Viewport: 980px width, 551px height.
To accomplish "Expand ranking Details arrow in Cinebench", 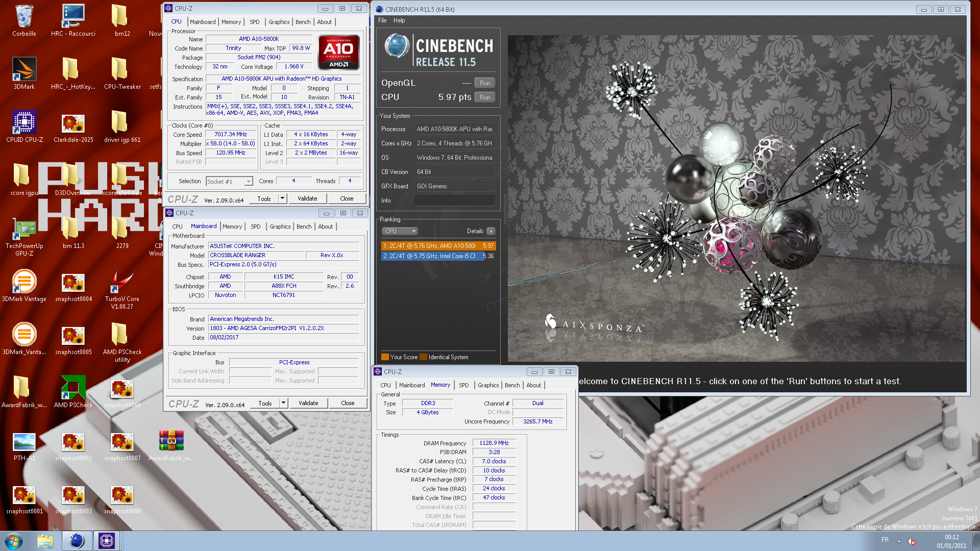I will tap(491, 231).
